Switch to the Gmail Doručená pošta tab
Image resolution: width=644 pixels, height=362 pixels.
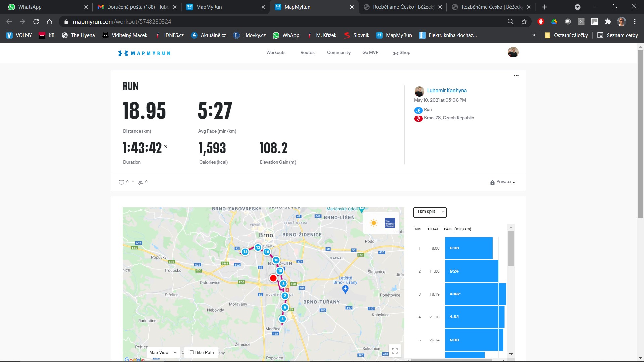(x=137, y=7)
